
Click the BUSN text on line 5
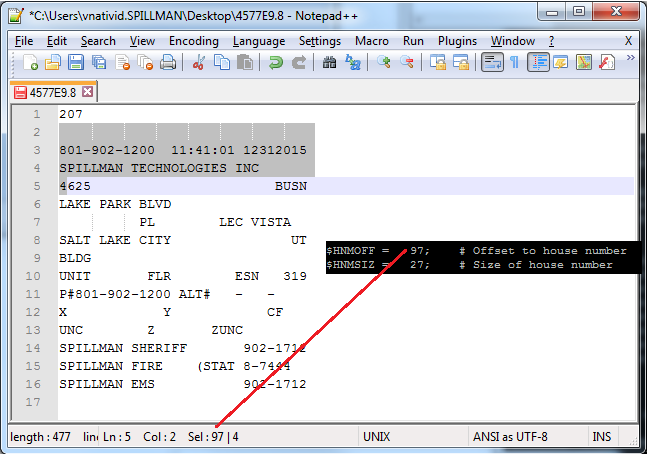click(x=291, y=187)
